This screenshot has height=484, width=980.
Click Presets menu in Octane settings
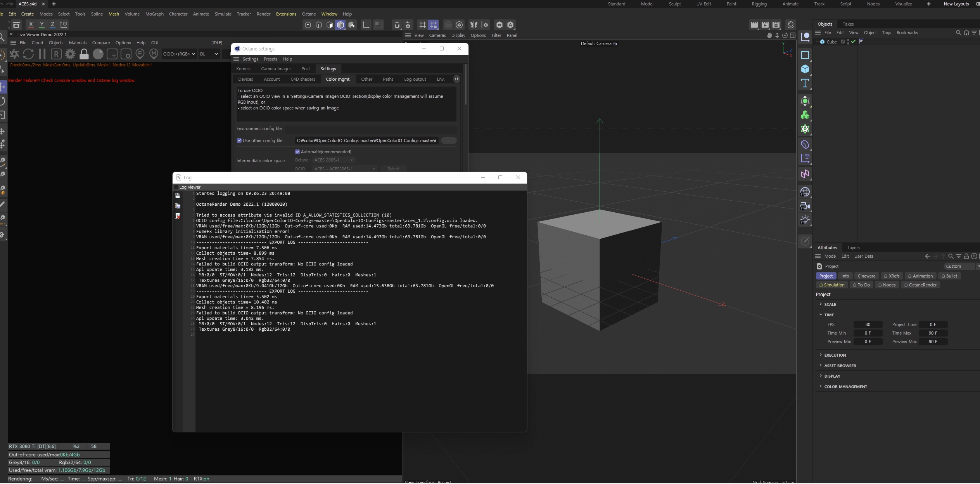270,59
